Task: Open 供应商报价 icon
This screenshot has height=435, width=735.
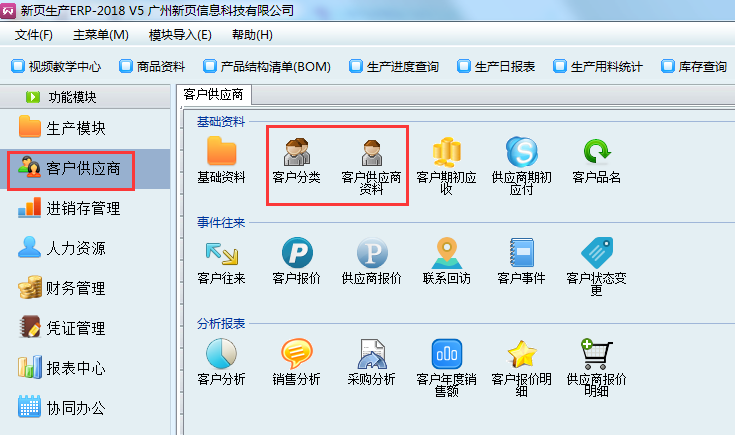Action: click(372, 253)
